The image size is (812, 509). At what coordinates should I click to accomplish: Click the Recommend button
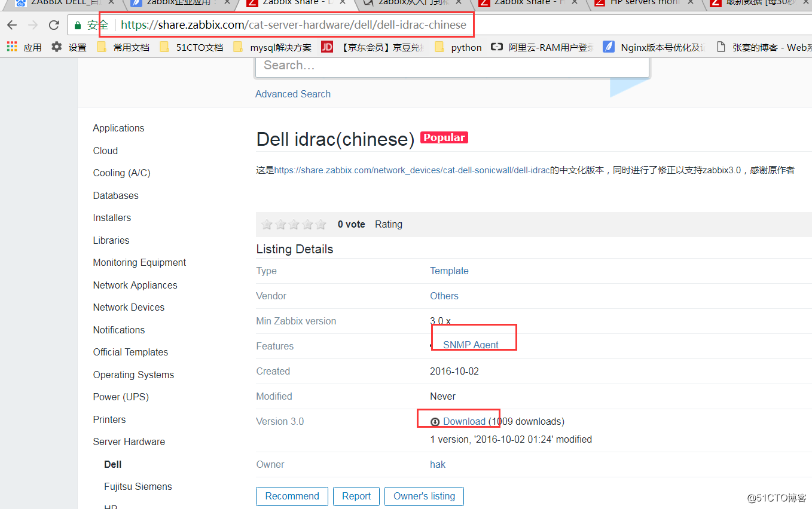click(292, 496)
